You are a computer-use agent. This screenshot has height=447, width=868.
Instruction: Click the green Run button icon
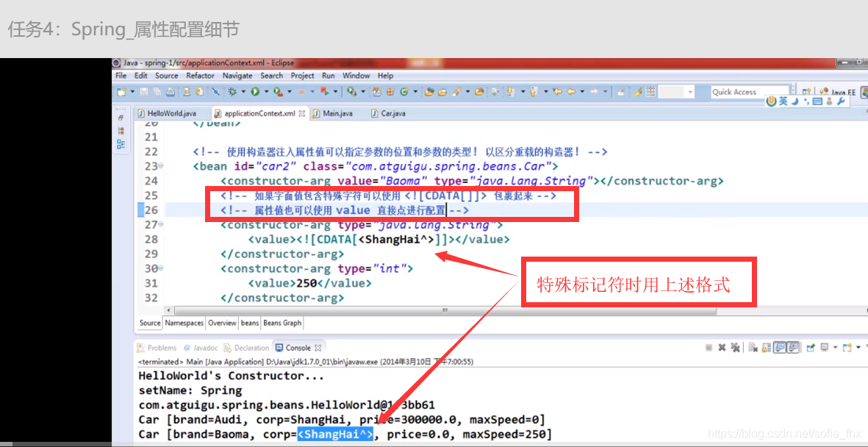tap(255, 92)
